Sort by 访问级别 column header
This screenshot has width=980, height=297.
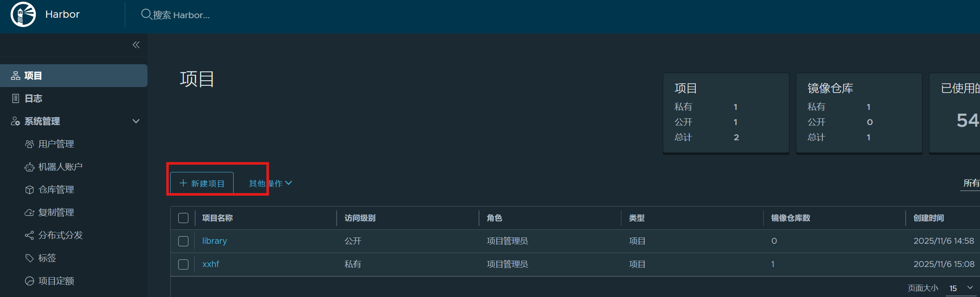[x=360, y=218]
